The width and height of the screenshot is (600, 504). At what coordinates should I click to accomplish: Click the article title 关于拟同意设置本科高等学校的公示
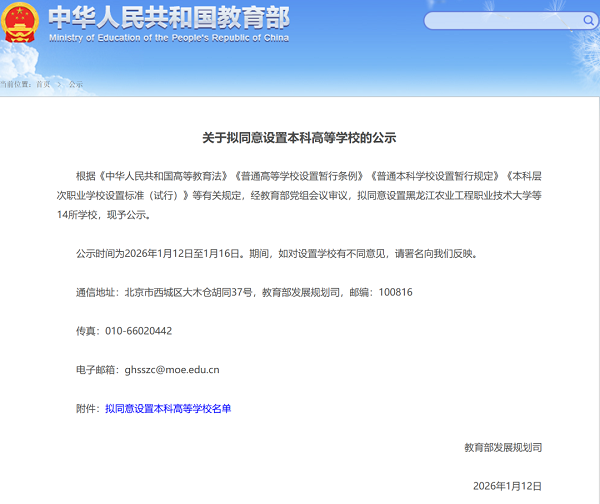point(300,137)
